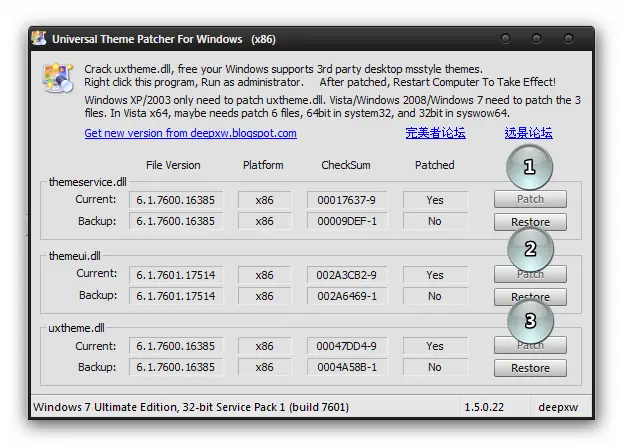Click themeservice.dll backup version field

coord(176,221)
